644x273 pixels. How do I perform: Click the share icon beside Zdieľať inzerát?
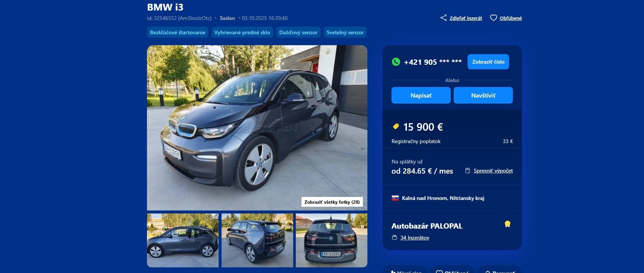[444, 18]
